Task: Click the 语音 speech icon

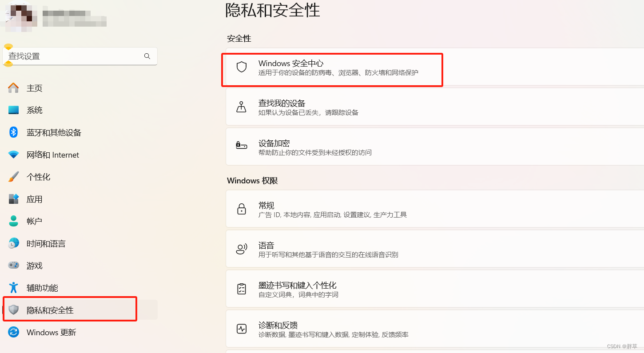Action: pyautogui.click(x=241, y=249)
